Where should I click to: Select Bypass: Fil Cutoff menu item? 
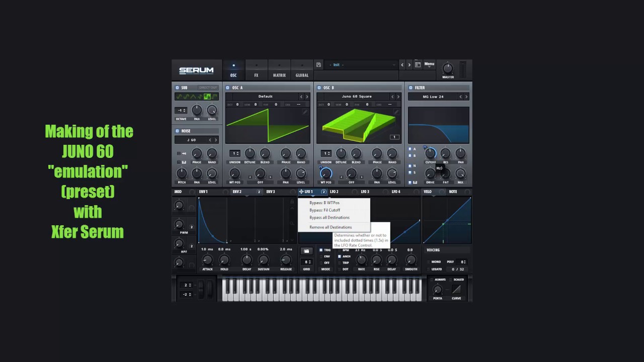click(325, 210)
